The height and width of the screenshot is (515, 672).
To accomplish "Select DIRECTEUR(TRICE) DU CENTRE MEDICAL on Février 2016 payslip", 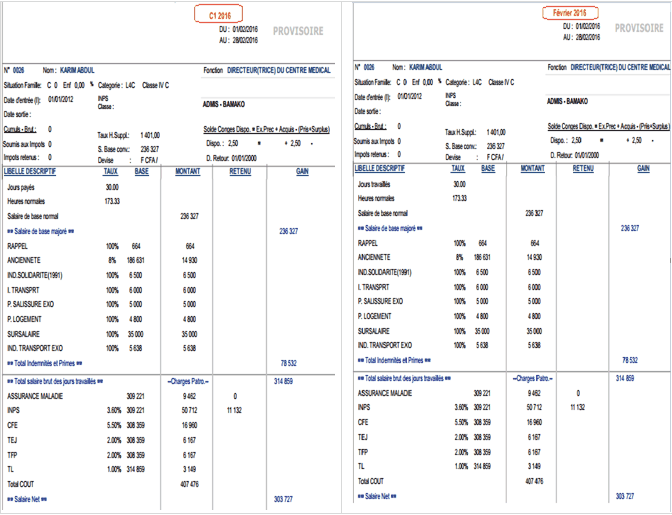I will tap(620, 67).
